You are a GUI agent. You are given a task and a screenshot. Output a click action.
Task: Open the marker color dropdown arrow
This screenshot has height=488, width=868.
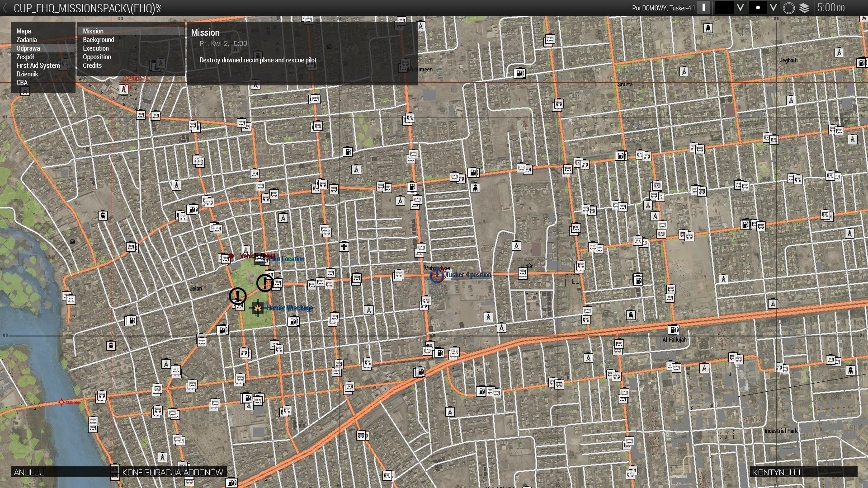coord(740,8)
